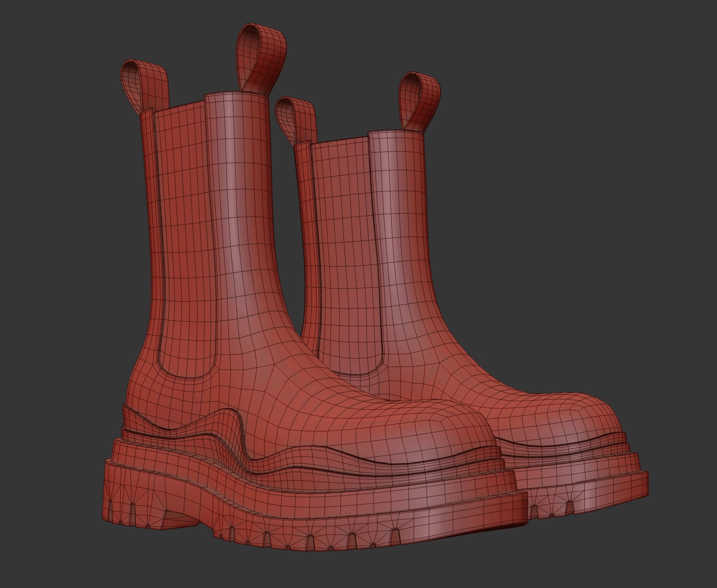This screenshot has width=717, height=588.
Task: Pick the right boot's elastic side panel
Action: [347, 255]
